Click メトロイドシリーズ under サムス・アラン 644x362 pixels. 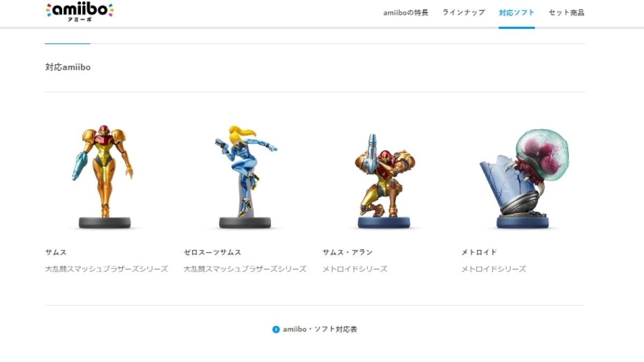coord(355,269)
